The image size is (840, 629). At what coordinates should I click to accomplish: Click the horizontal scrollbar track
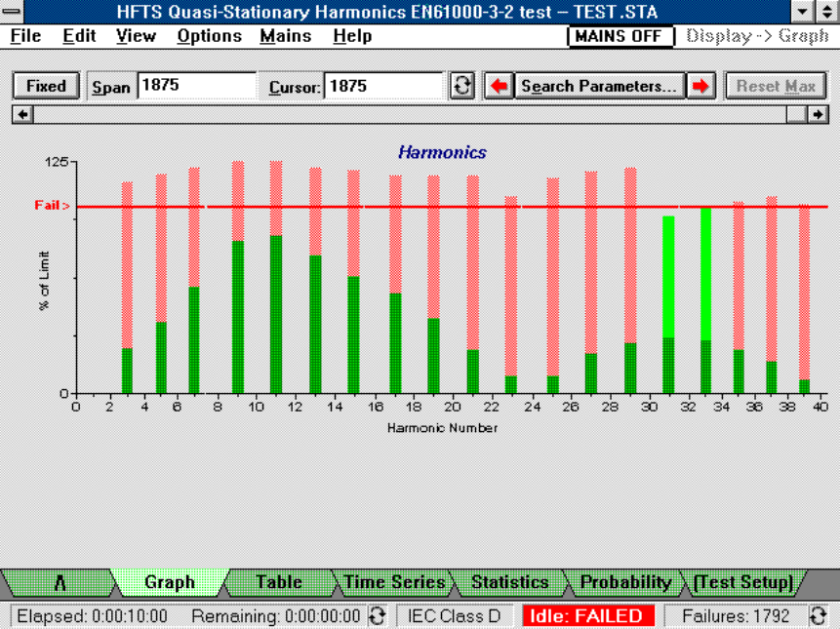[410, 113]
